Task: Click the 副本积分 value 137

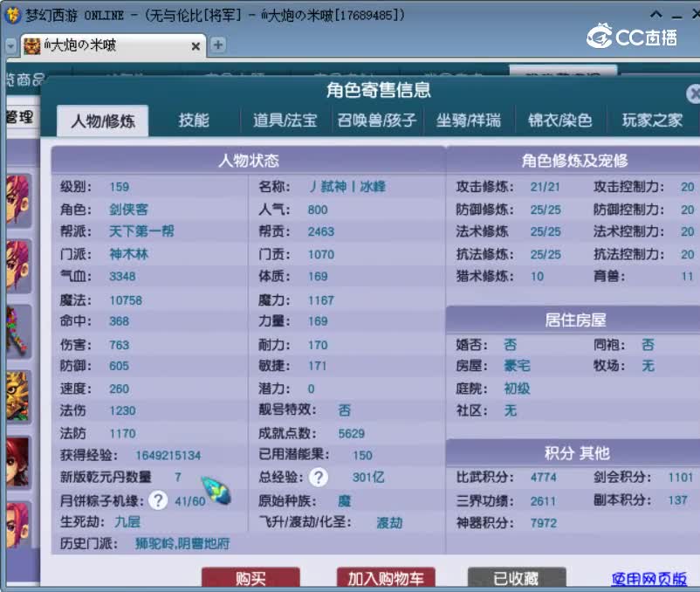Action: [677, 500]
